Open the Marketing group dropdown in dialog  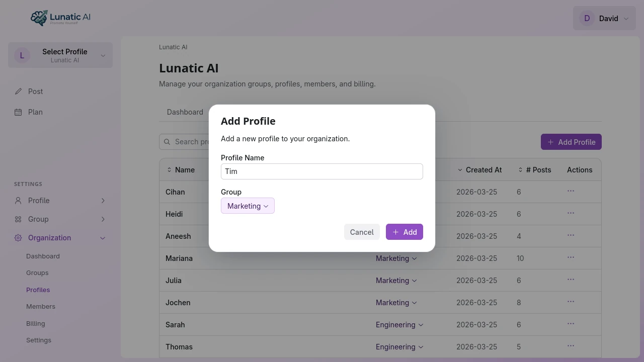(x=248, y=206)
